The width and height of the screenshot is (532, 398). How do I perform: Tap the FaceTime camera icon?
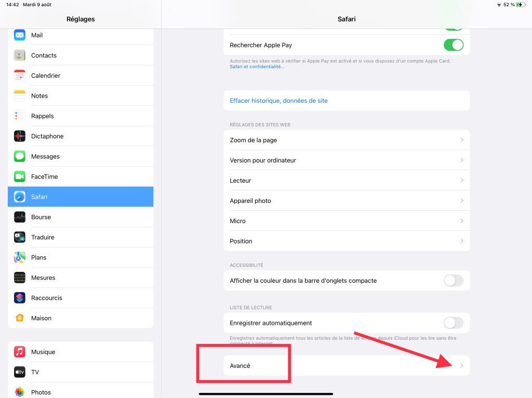(20, 177)
